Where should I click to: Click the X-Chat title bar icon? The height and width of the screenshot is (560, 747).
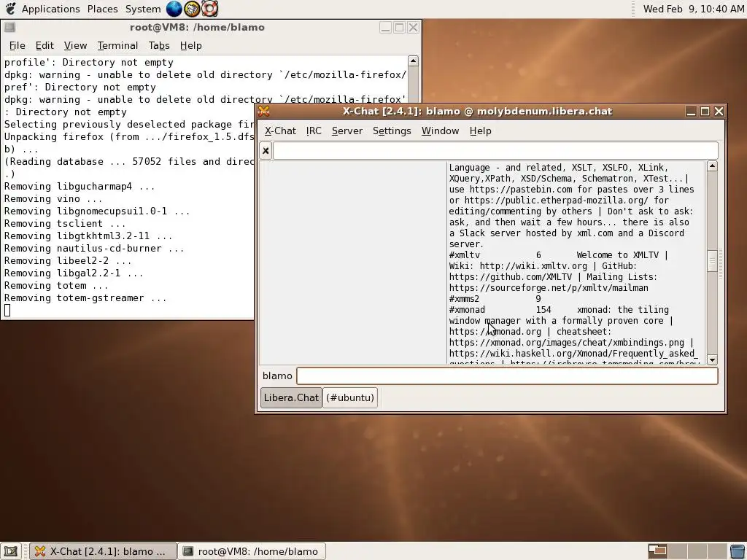pyautogui.click(x=264, y=111)
